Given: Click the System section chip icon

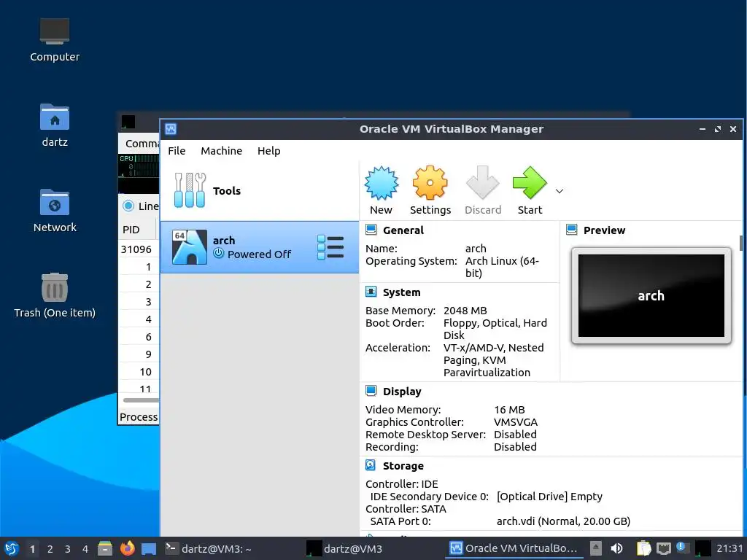Looking at the screenshot, I should (x=371, y=292).
